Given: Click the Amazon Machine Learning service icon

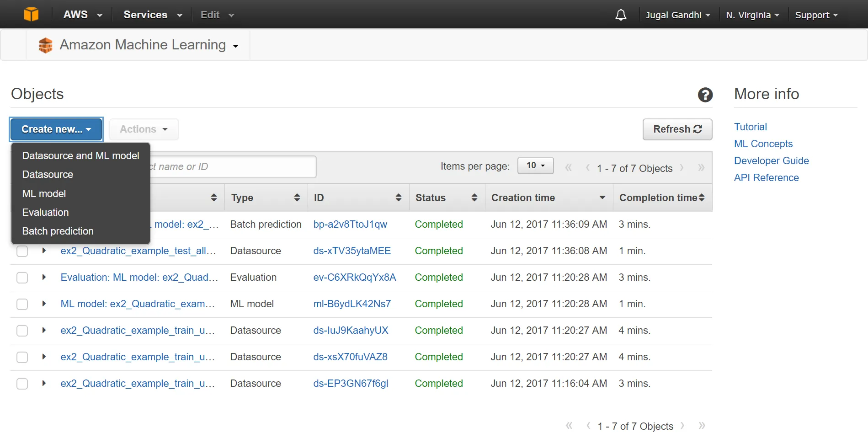Looking at the screenshot, I should click(46, 45).
